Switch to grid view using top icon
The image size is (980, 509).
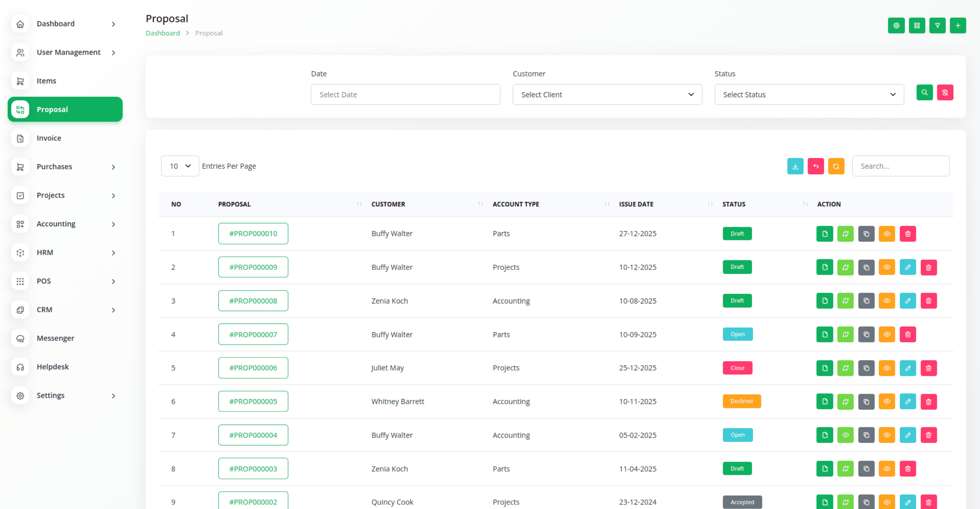point(917,25)
